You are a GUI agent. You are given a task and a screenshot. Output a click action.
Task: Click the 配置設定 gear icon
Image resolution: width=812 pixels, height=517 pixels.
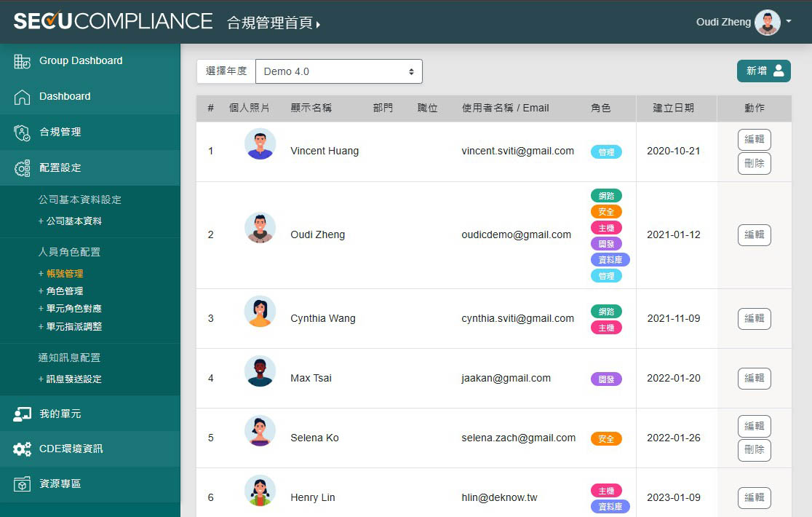[x=22, y=168]
